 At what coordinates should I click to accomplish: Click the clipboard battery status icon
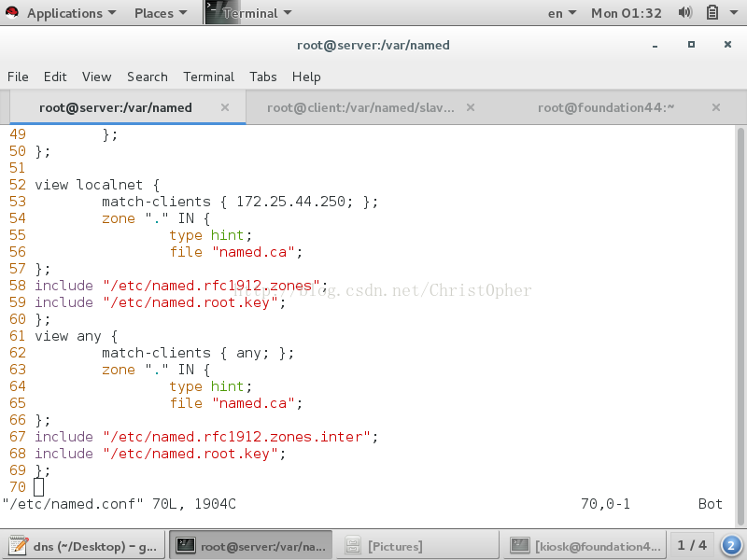[x=712, y=12]
